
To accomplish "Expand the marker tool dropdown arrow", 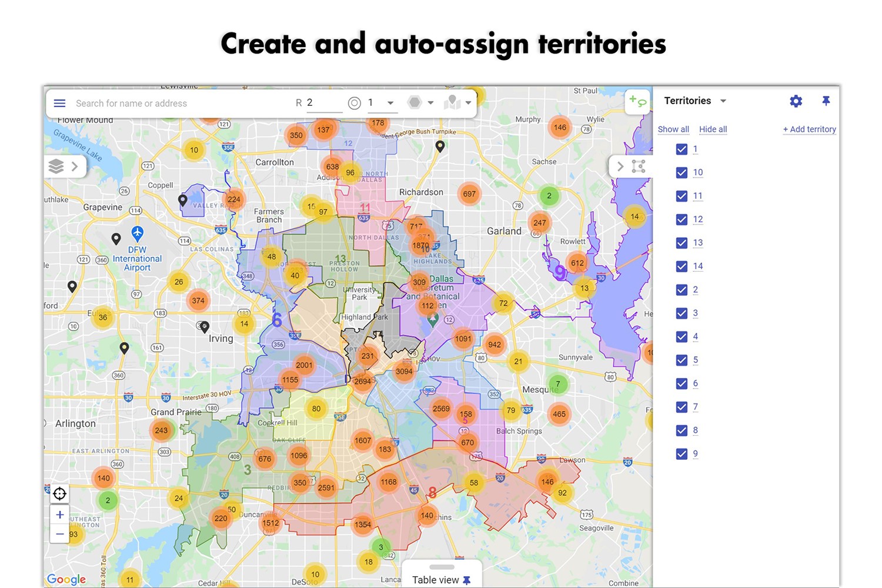I will pyautogui.click(x=468, y=103).
